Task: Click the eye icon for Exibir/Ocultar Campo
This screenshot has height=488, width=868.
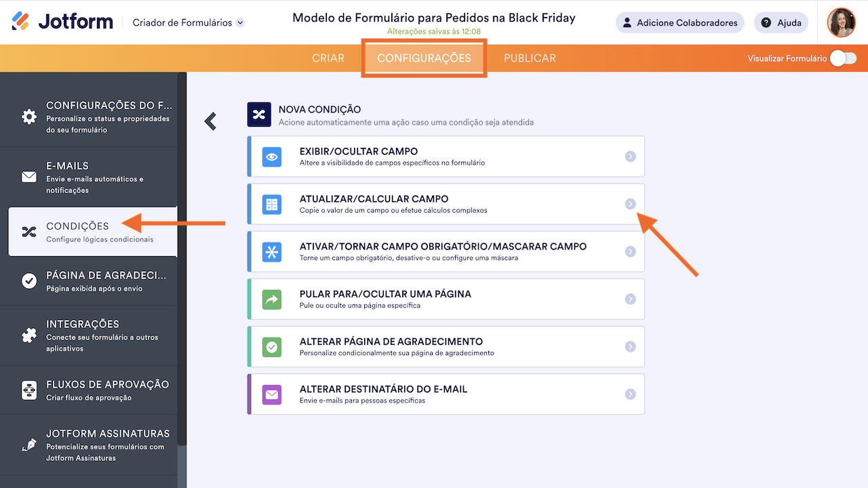Action: pos(272,157)
